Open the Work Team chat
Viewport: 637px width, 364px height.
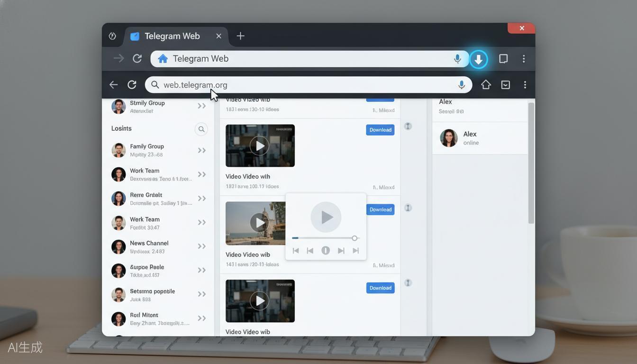tap(158, 174)
